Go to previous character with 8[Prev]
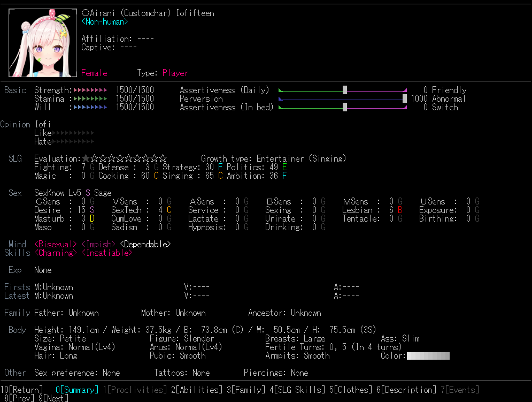Screen dimensions: 532x402 (x=19, y=398)
